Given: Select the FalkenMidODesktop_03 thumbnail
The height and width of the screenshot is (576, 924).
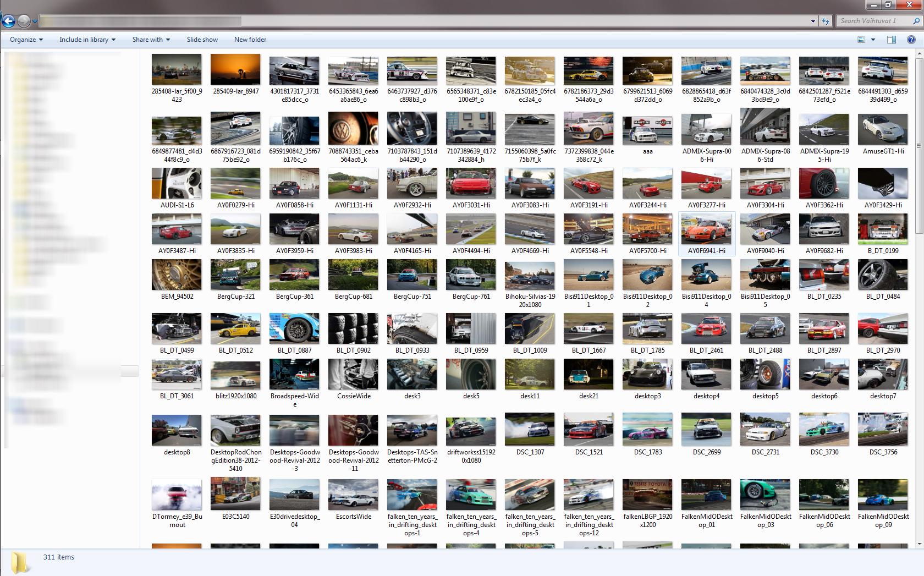Looking at the screenshot, I should (x=765, y=495).
